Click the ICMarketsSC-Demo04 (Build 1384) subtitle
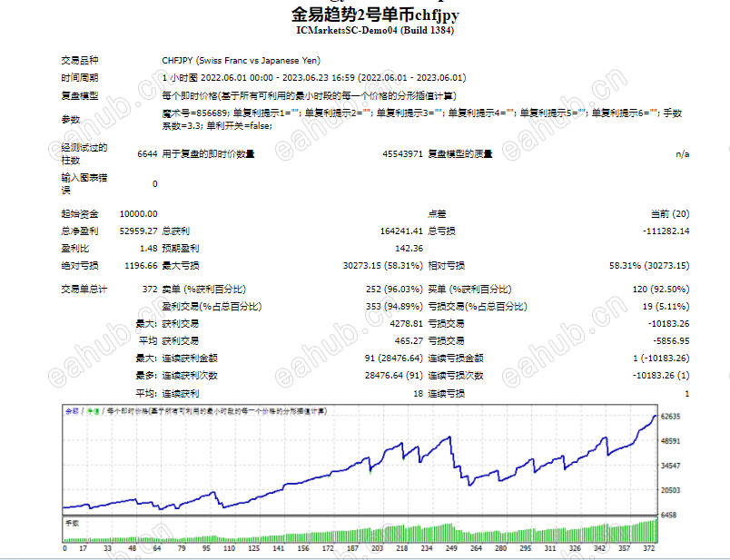The height and width of the screenshot is (560, 730). [375, 30]
